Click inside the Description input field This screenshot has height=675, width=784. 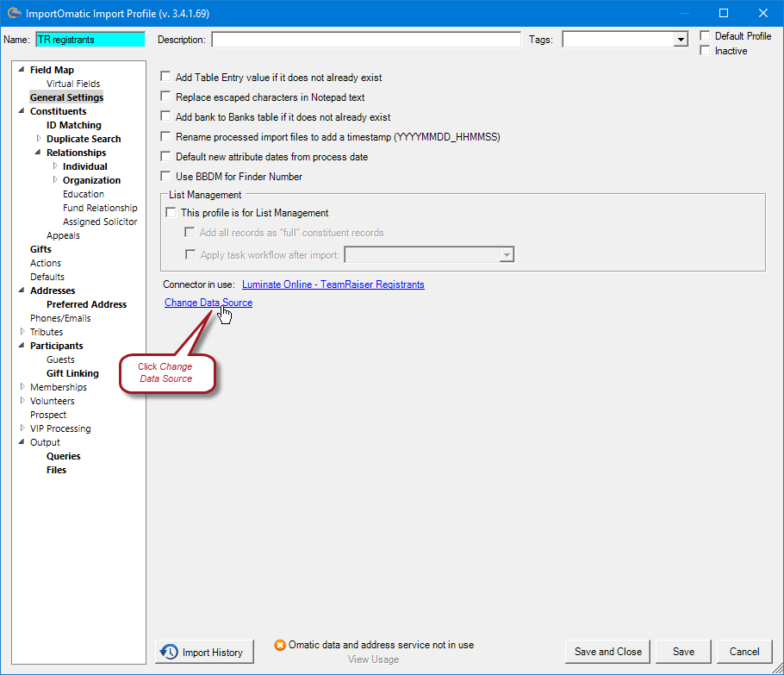click(x=365, y=39)
